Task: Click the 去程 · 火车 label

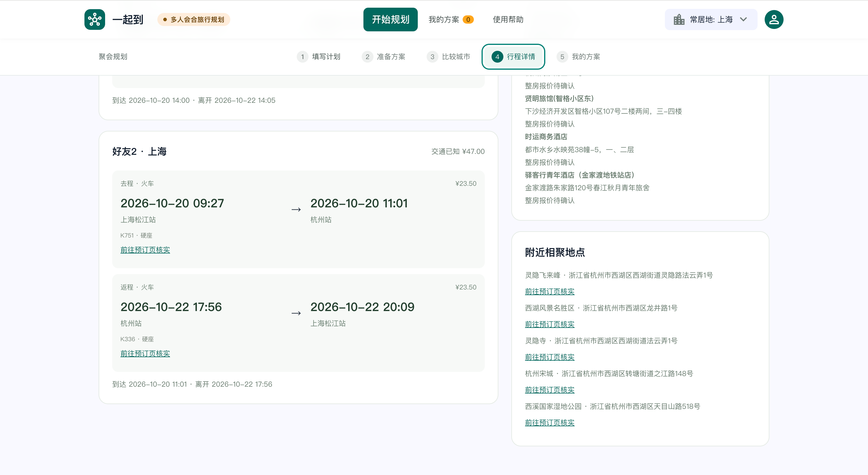Action: coord(137,183)
